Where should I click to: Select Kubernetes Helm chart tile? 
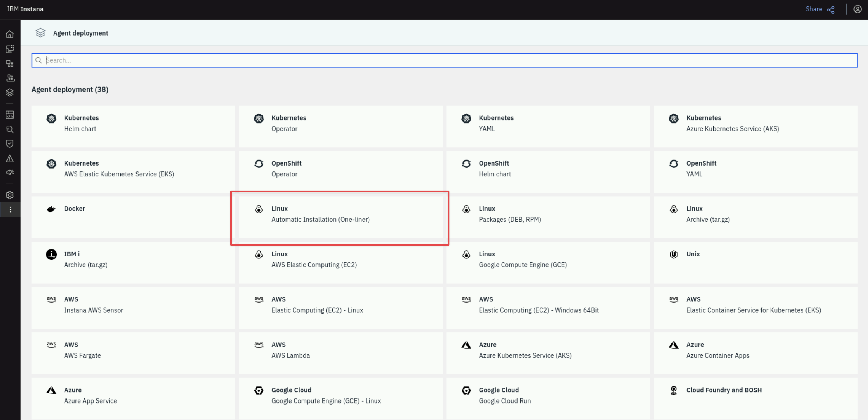click(133, 126)
